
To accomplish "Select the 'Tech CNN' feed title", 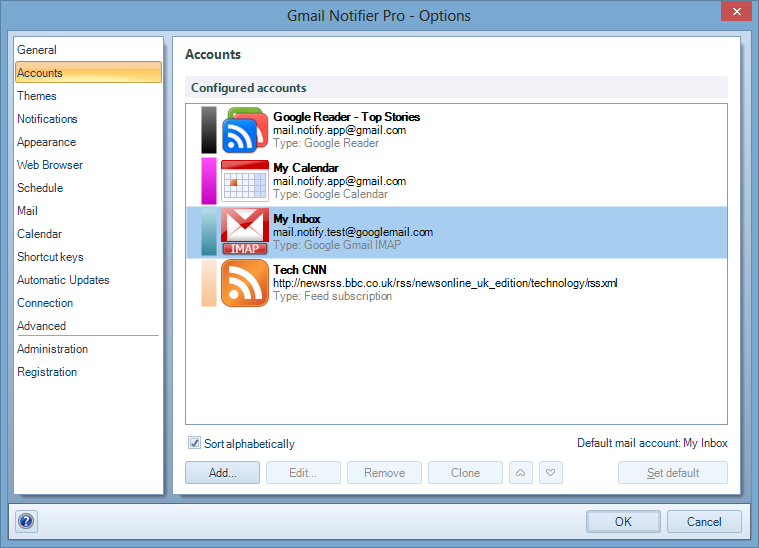I will tap(300, 270).
